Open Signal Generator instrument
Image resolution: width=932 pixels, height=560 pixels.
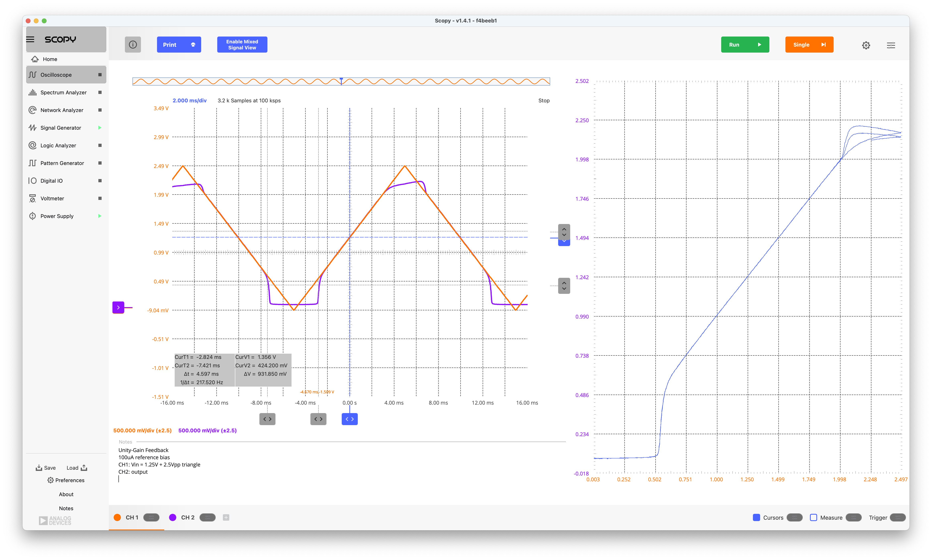click(x=66, y=128)
